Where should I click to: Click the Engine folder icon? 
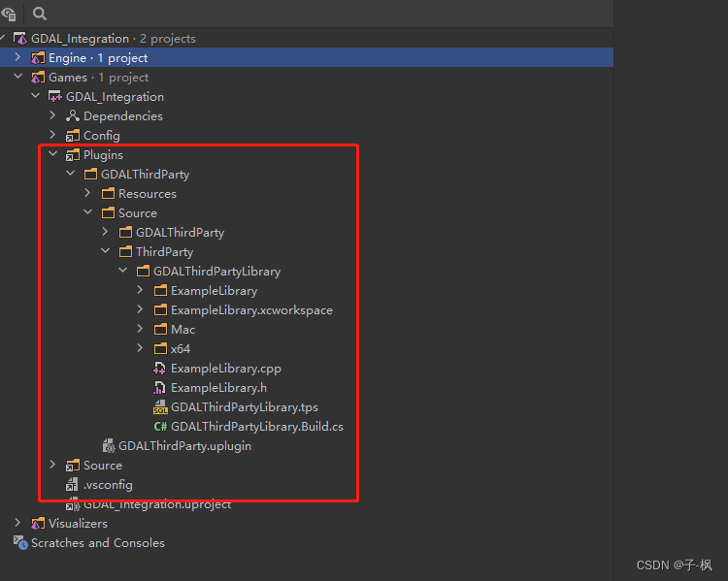(38, 58)
